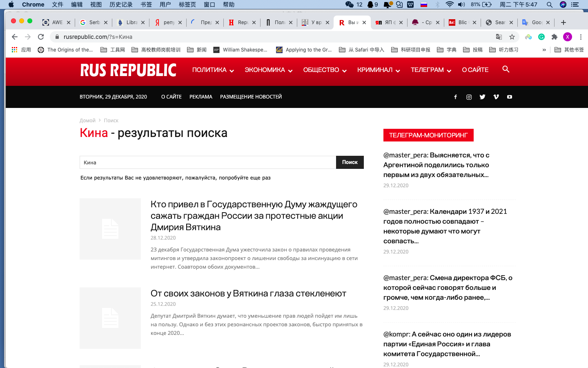588x368 pixels.
Task: Open thumbnail of 'глаза стекленеют' article
Action: tap(110, 318)
